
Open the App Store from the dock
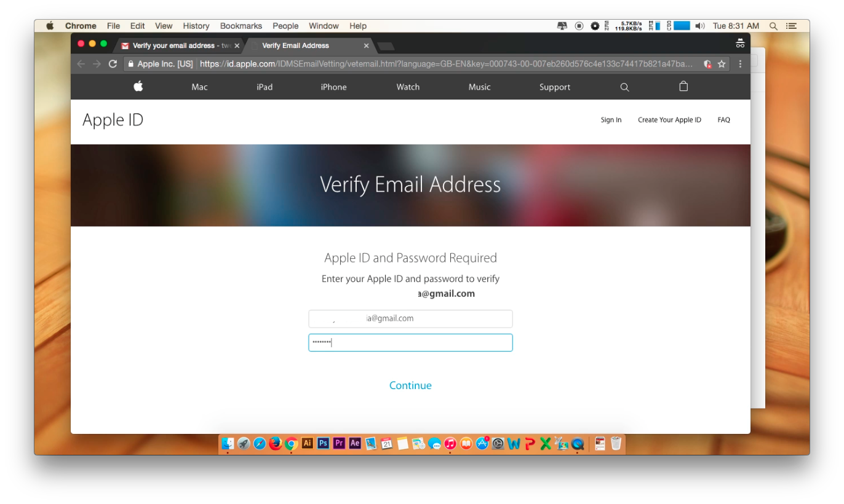click(482, 443)
